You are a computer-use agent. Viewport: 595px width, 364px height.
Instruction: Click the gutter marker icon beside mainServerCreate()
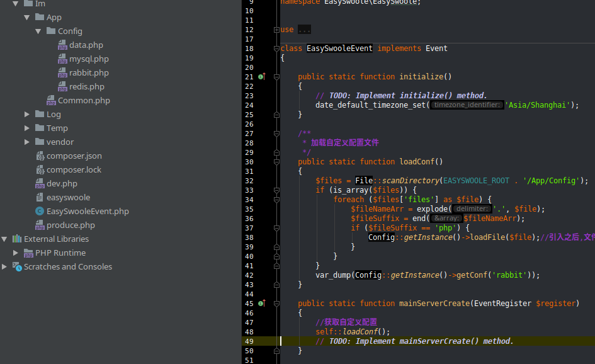click(x=262, y=304)
